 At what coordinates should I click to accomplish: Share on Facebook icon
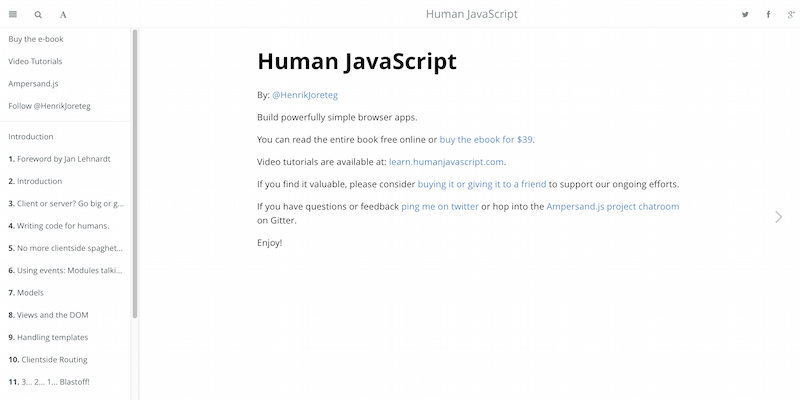[x=768, y=15]
